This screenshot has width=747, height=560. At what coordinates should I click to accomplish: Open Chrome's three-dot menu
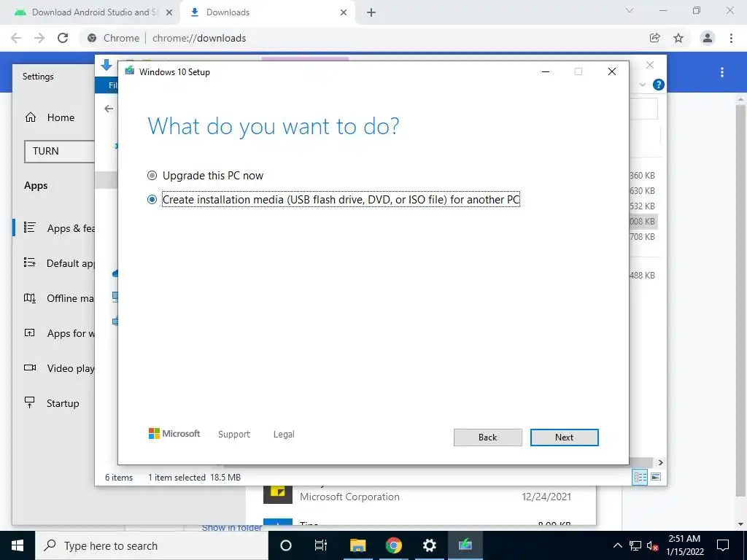[731, 38]
